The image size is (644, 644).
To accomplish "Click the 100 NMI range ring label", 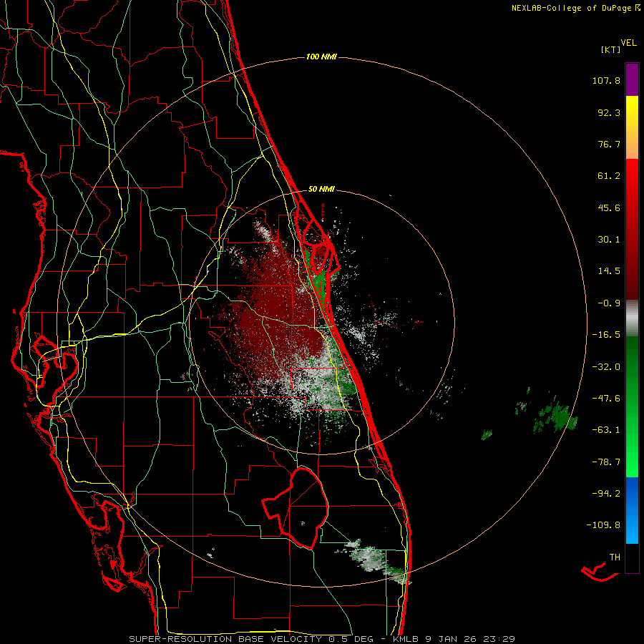I will point(321,57).
